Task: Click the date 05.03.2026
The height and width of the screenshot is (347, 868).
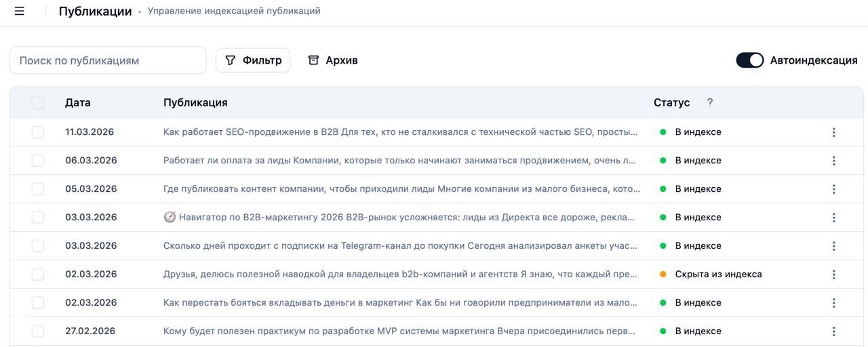Action: (x=91, y=189)
